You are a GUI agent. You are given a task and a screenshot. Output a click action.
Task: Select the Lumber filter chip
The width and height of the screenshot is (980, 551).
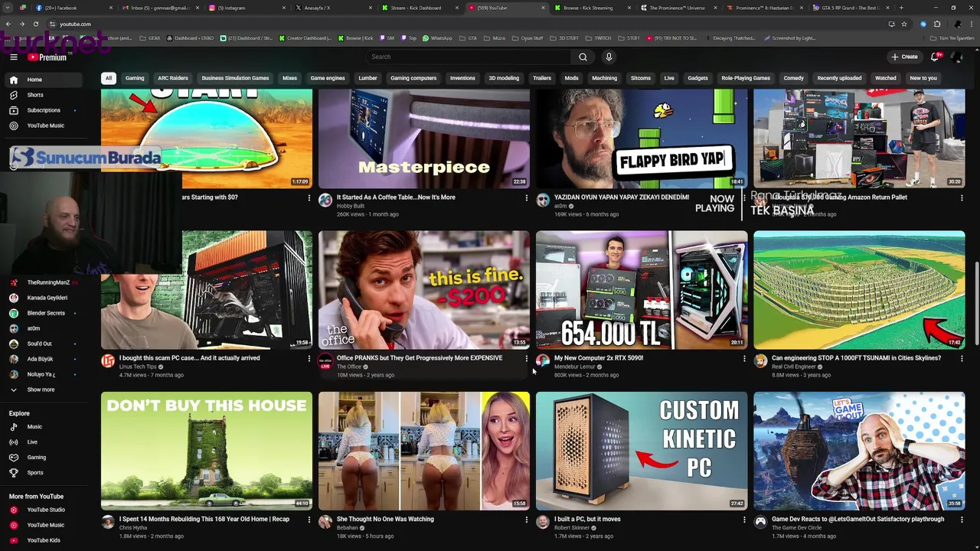[x=367, y=78]
